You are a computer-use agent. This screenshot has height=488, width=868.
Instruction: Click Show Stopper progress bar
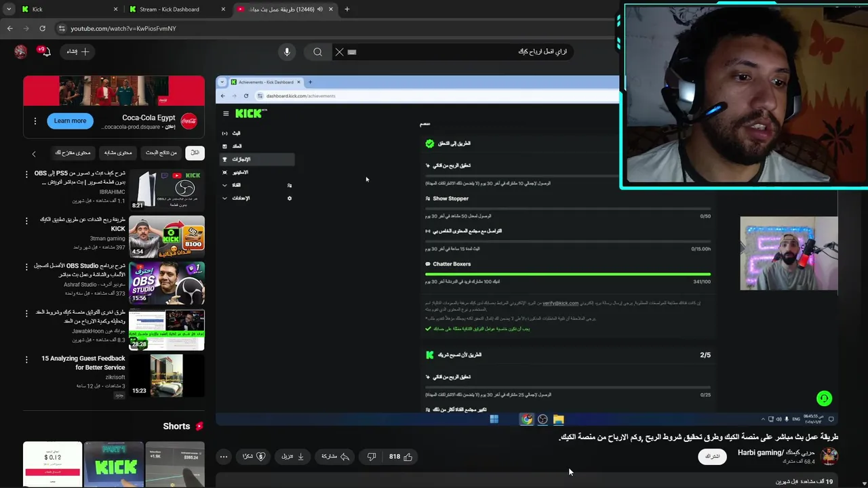point(568,209)
